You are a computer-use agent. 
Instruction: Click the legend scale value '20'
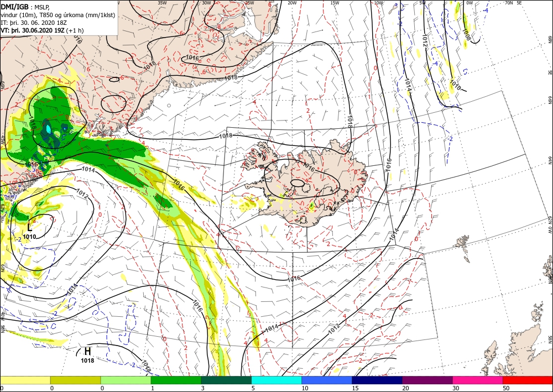point(405,388)
